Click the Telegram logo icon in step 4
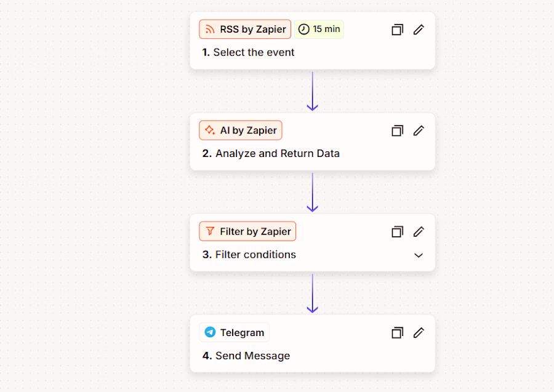The width and height of the screenshot is (554, 392). (x=210, y=333)
